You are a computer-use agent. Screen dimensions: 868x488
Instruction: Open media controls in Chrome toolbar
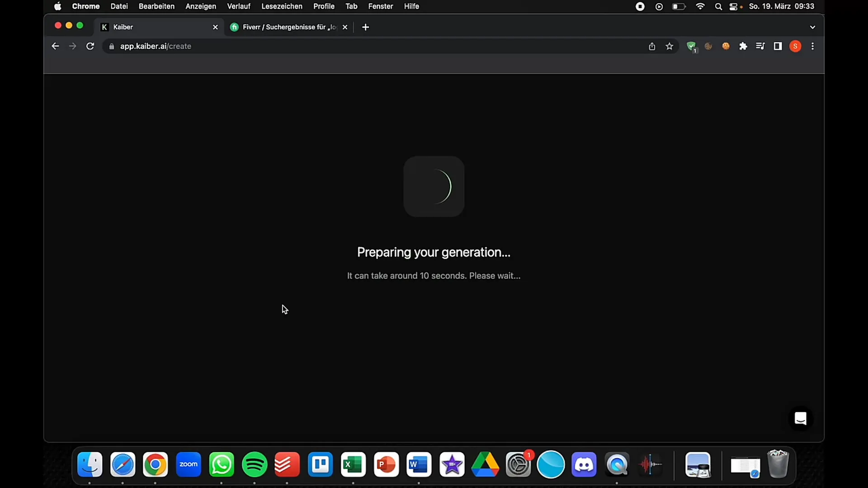760,46
